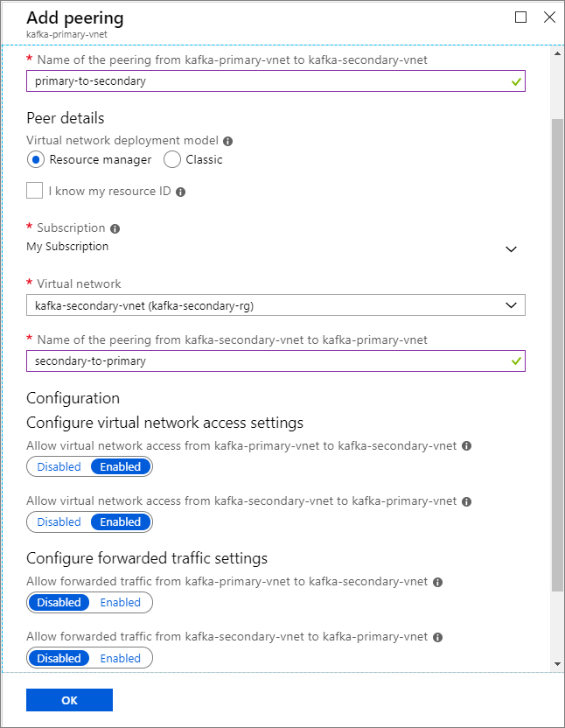Click the info icon next to Subscription

113,227
